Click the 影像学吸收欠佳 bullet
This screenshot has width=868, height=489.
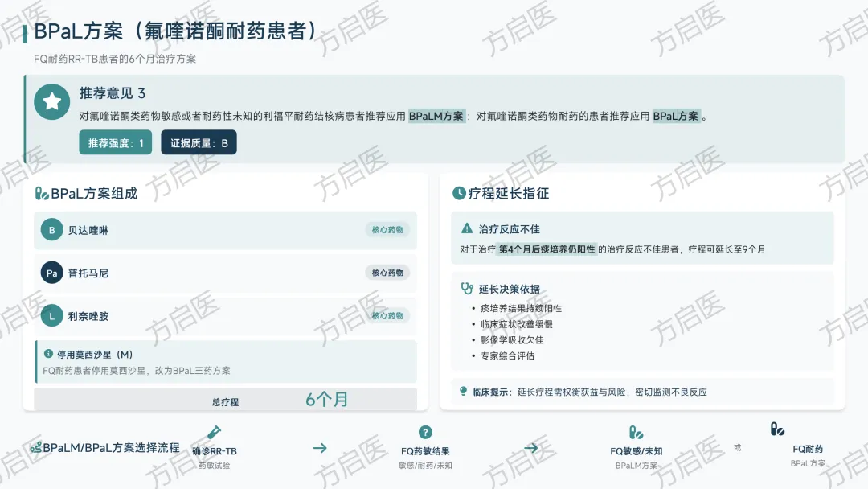coord(512,340)
